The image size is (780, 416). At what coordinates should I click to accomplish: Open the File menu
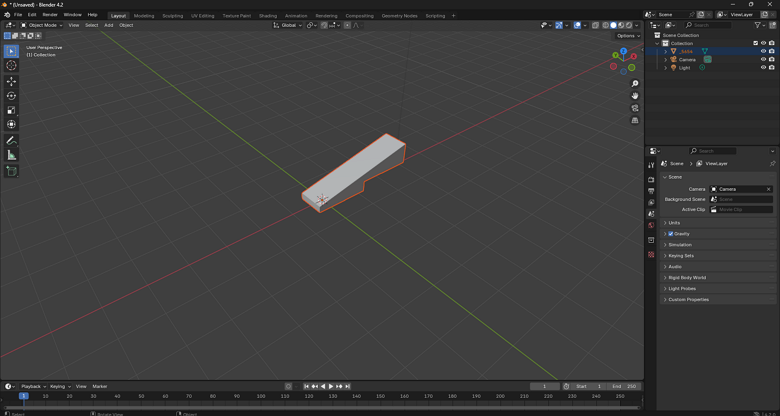pyautogui.click(x=18, y=15)
